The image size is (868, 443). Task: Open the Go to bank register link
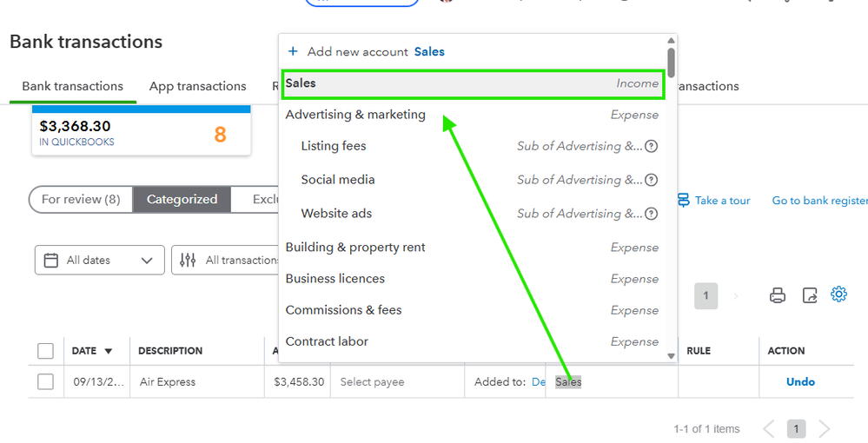[819, 201]
